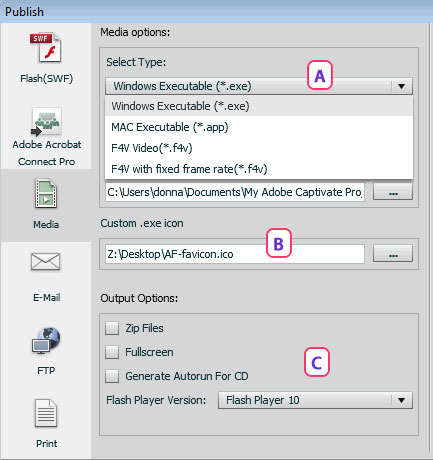Click the Windows Executable combo box field
The width and height of the screenshot is (433, 460).
[x=259, y=86]
